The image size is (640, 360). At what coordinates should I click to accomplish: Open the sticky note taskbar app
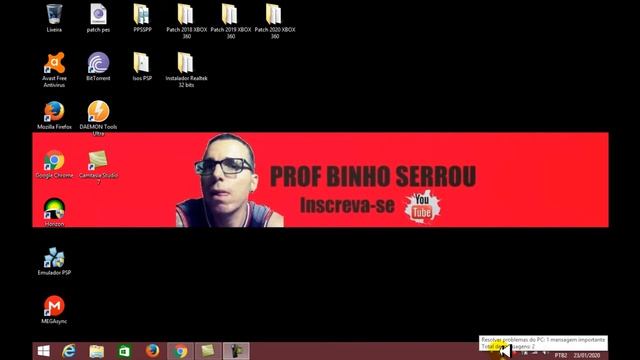pos(208,351)
